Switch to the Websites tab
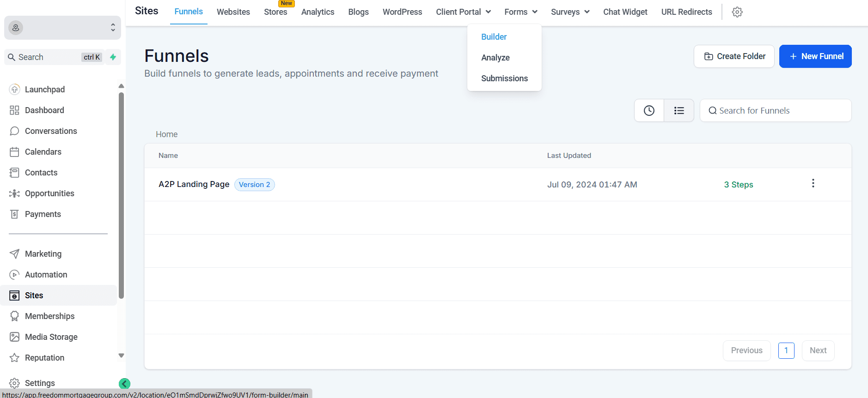The height and width of the screenshot is (398, 868). pos(233,12)
